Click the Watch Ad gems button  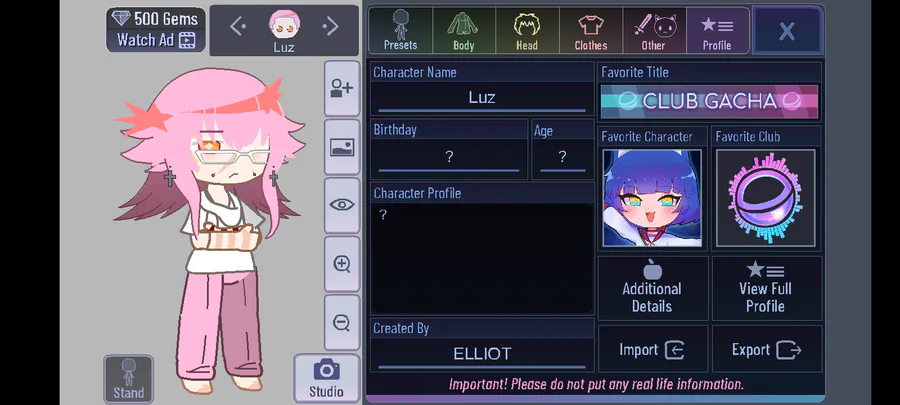tap(156, 40)
